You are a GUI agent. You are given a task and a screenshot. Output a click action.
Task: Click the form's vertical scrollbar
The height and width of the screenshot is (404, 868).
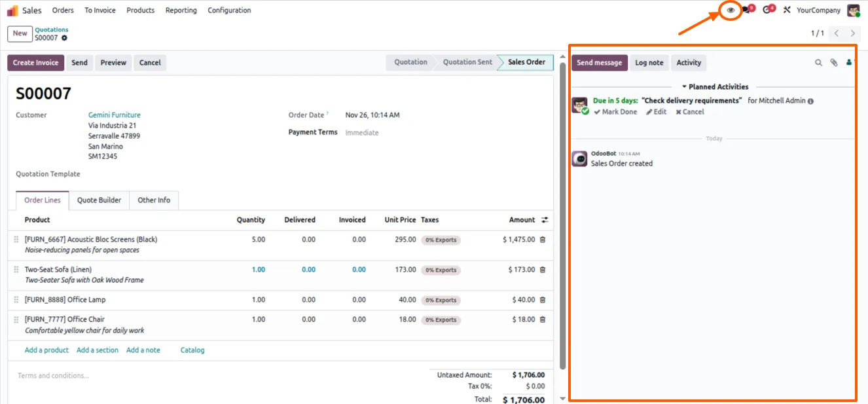(562, 216)
